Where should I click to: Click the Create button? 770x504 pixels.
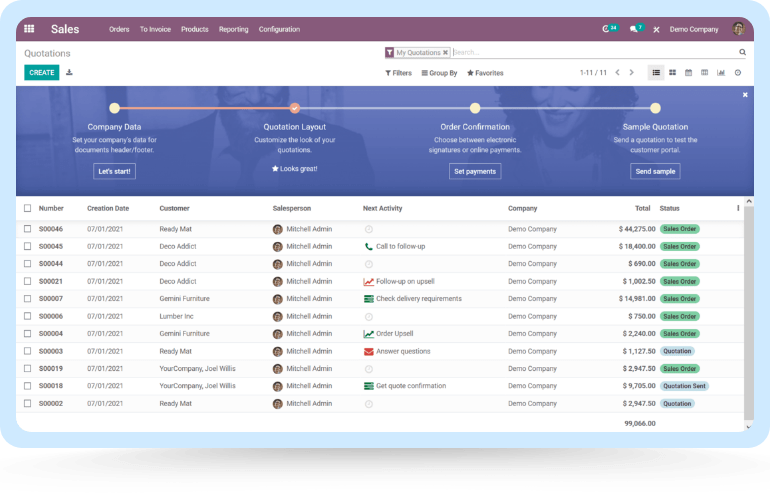point(42,73)
